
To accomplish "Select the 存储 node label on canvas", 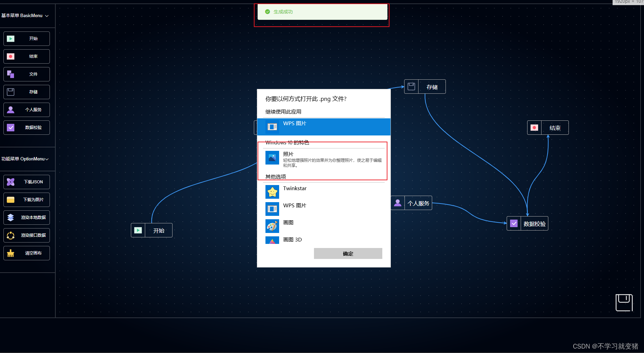I will [432, 87].
